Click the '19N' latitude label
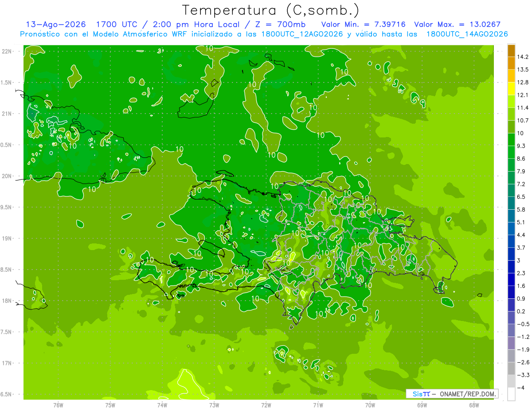532x411 pixels. click(7, 239)
